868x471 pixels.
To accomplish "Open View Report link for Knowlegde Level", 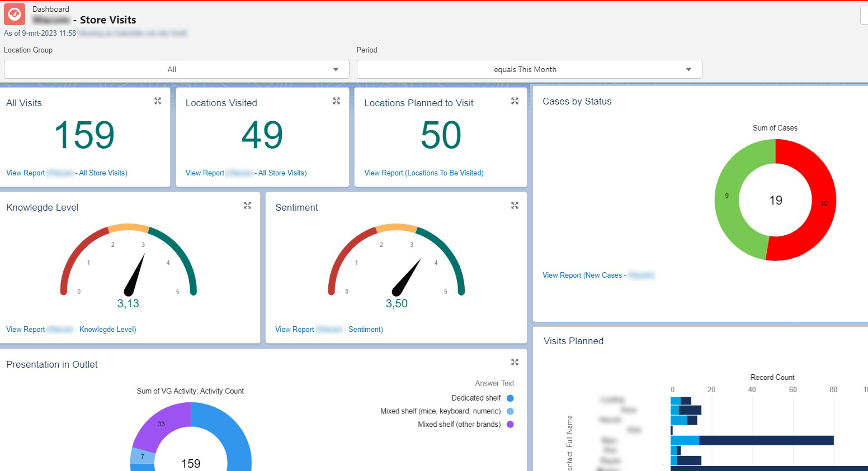I will (x=71, y=330).
